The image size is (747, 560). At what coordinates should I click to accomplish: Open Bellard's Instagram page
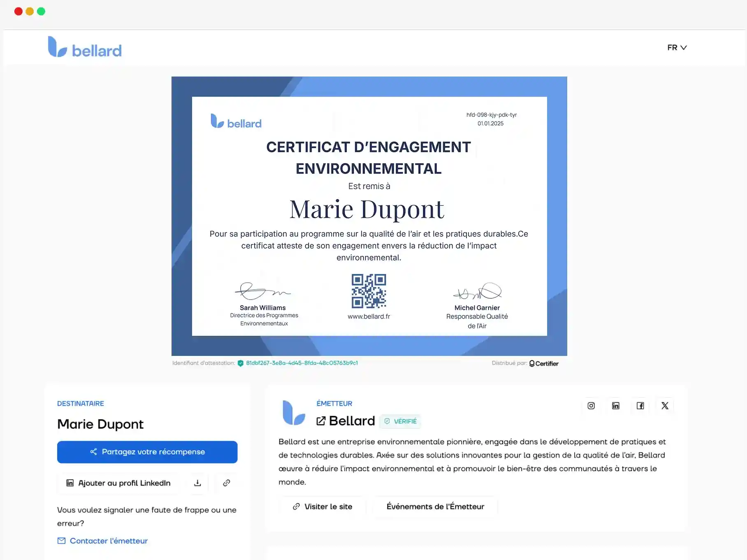[591, 406]
